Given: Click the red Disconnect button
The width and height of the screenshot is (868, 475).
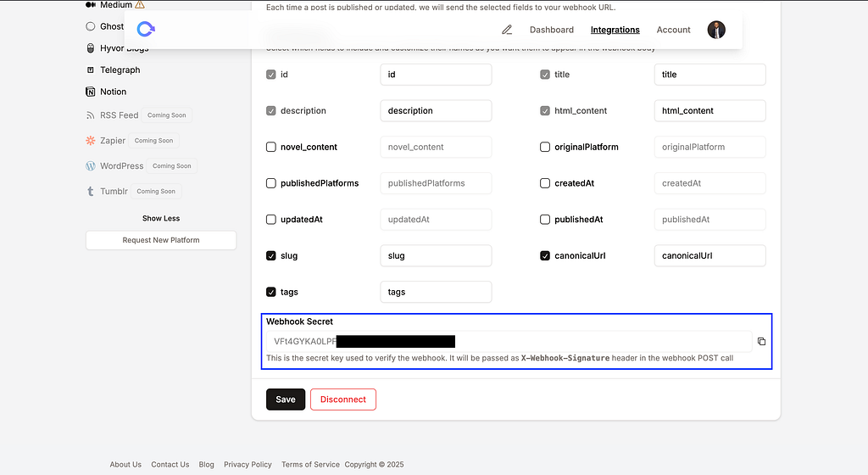Looking at the screenshot, I should (343, 400).
